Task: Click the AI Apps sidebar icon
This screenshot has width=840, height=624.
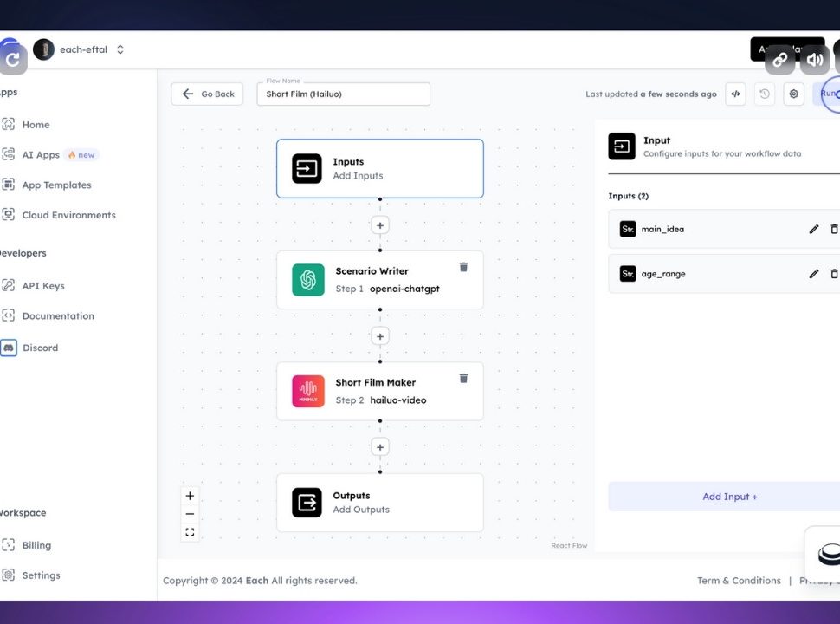Action: point(8,154)
